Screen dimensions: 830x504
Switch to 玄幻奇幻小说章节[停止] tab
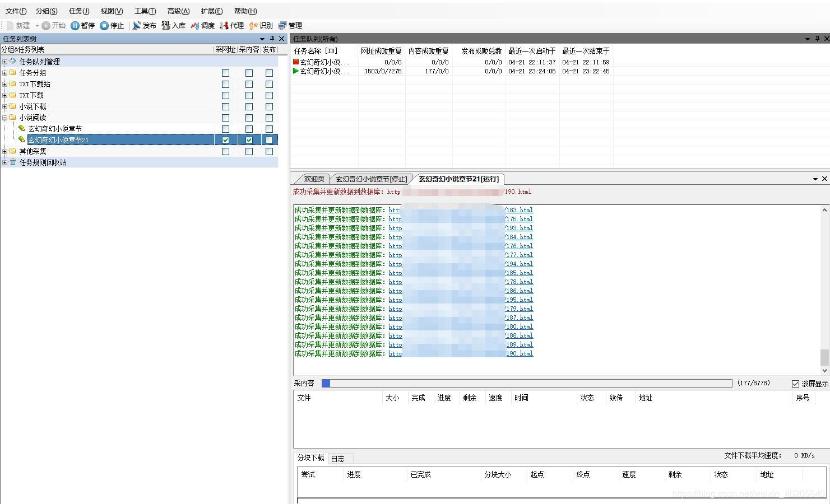(x=371, y=179)
